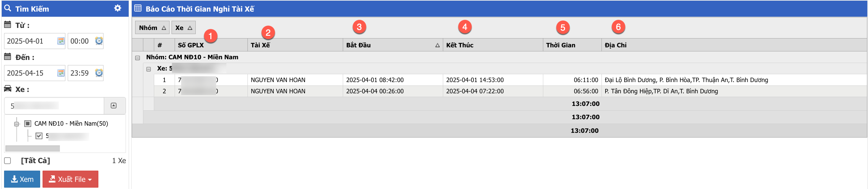Click end time 2025-04-04 07:22:00
The height and width of the screenshot is (189, 868).
pos(475,91)
